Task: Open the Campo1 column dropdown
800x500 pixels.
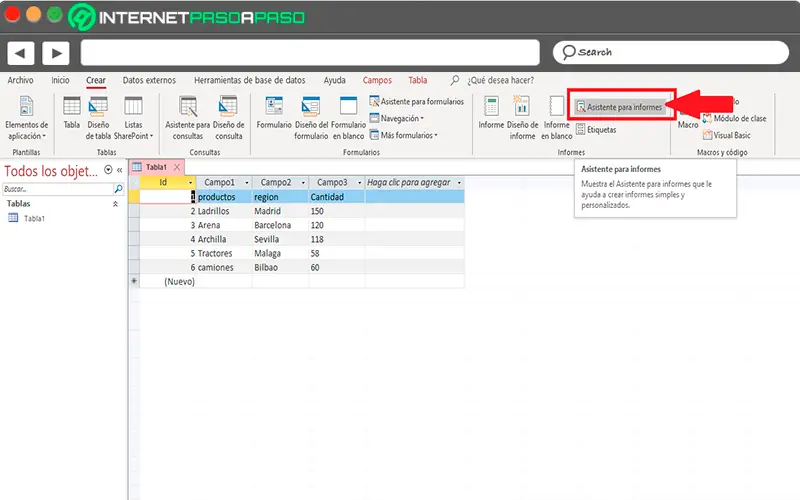Action: [x=247, y=183]
